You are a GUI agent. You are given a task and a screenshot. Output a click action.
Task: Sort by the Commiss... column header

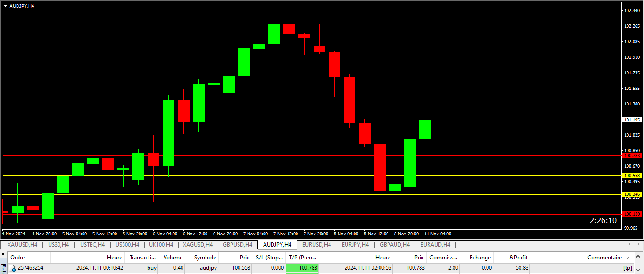click(x=443, y=258)
